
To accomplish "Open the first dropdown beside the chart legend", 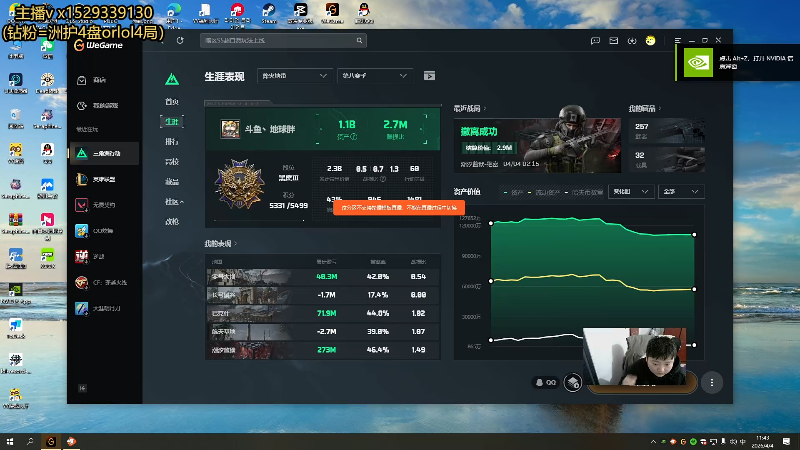I will point(631,192).
